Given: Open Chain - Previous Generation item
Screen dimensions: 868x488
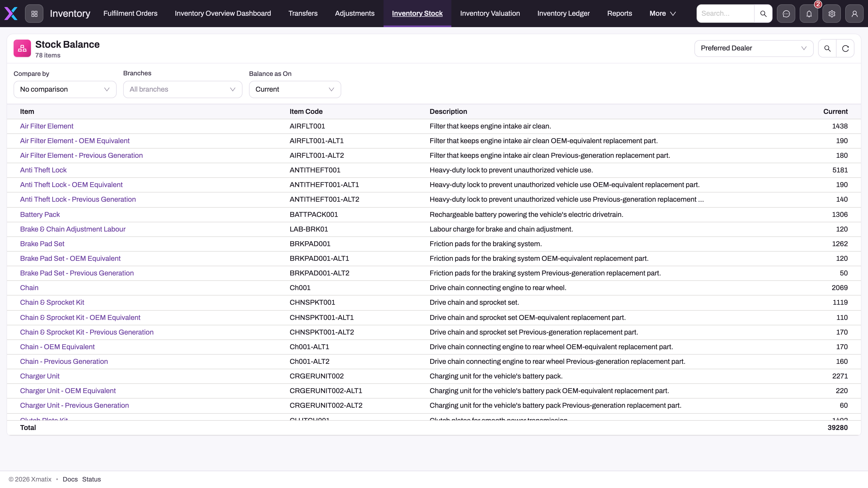Looking at the screenshot, I should pos(64,361).
